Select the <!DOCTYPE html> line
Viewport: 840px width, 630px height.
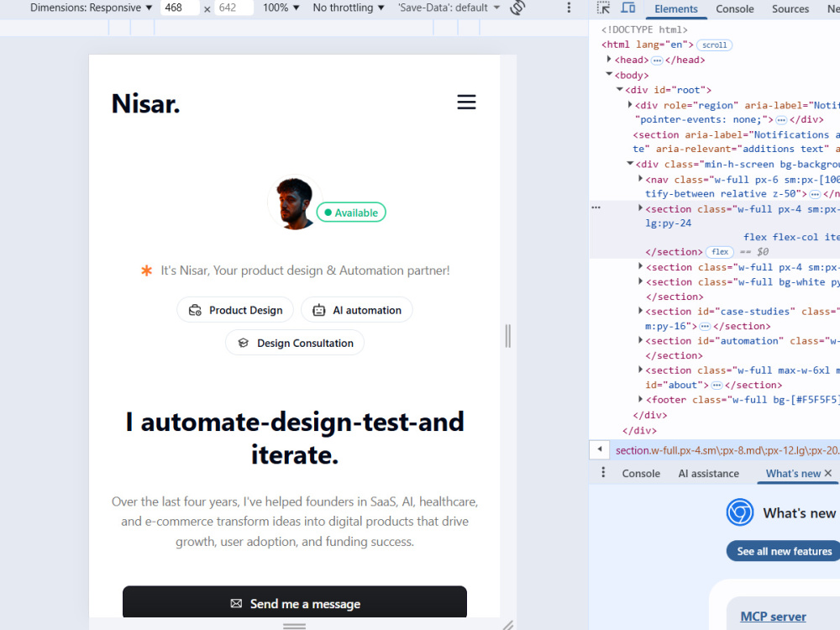(644, 29)
